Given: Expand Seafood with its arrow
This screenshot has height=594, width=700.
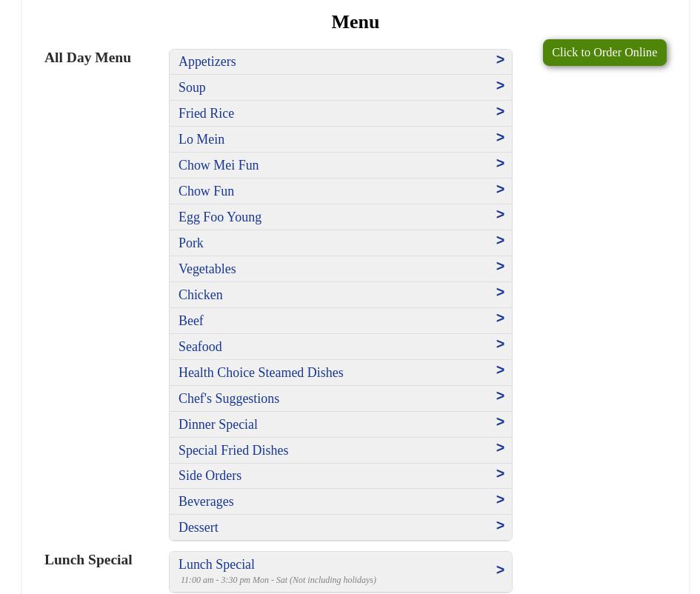Looking at the screenshot, I should [500, 344].
